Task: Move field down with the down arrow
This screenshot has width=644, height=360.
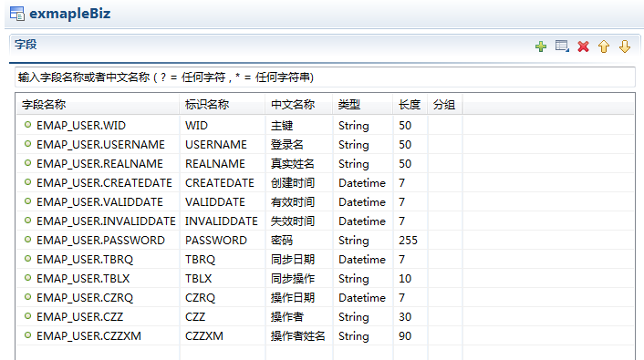Action: point(625,46)
